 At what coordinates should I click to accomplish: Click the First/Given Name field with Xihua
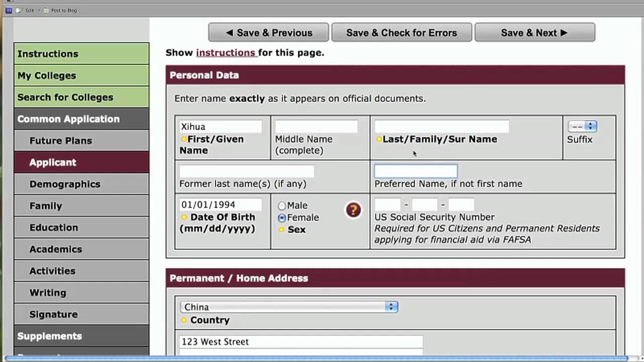click(x=220, y=127)
